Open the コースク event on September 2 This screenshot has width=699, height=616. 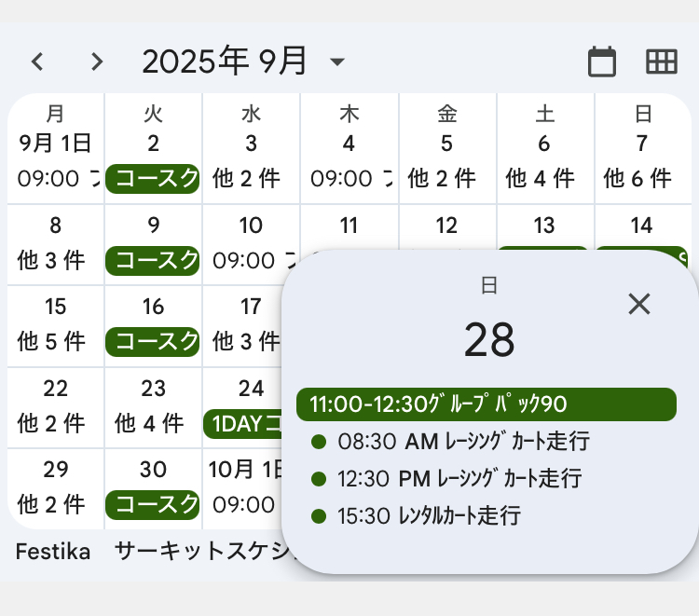click(x=153, y=178)
